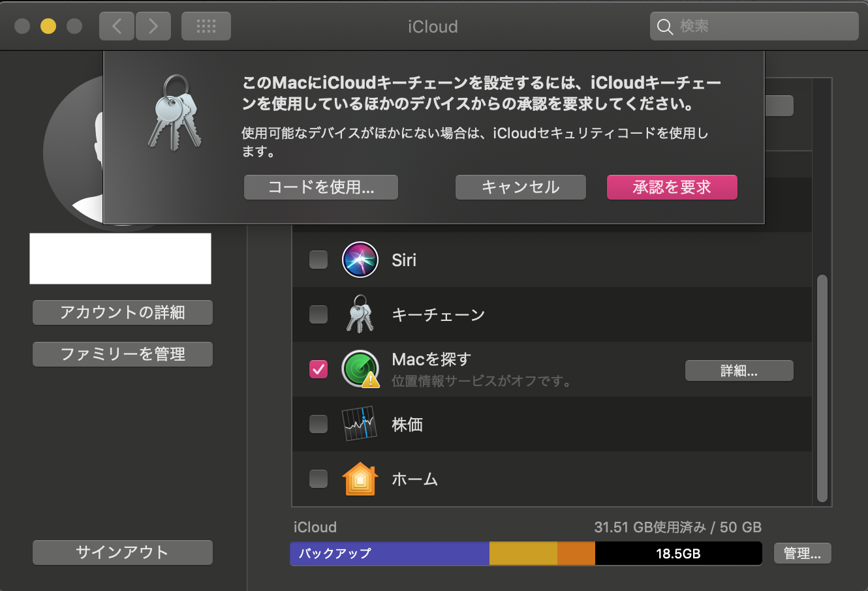Focus the 検索 search field
The image size is (868, 591).
[754, 26]
